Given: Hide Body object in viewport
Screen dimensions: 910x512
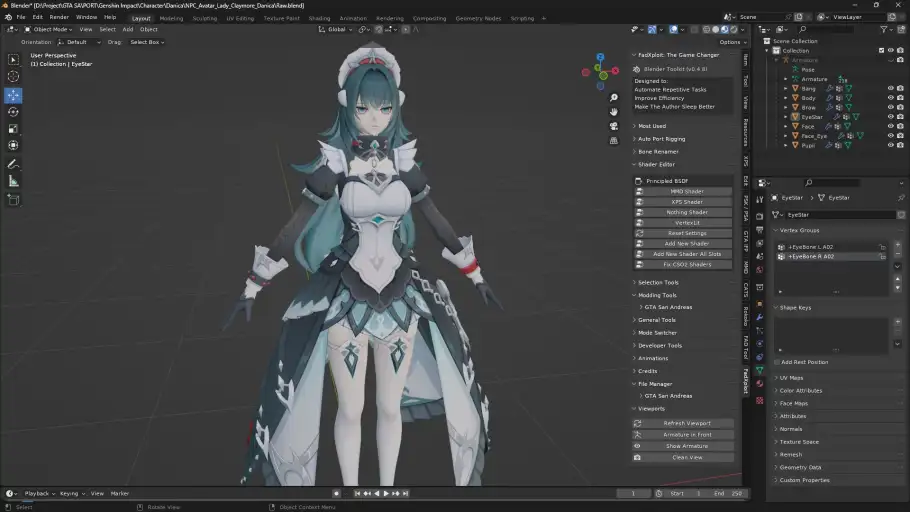Looking at the screenshot, I should 891,98.
